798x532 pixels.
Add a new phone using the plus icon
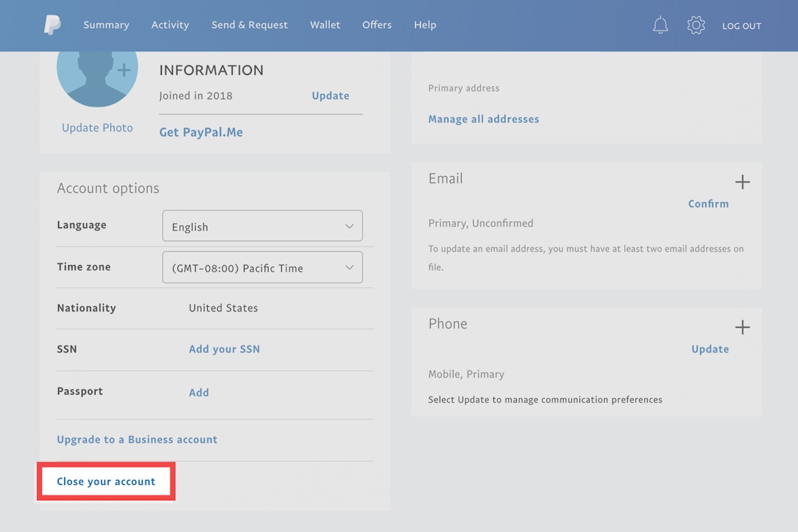tap(742, 327)
